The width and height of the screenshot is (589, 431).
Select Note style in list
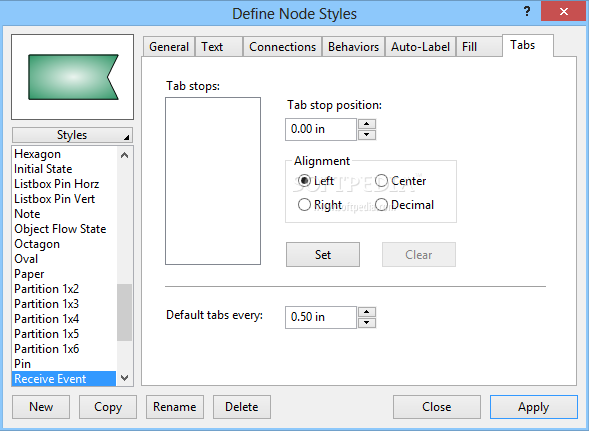(x=64, y=214)
